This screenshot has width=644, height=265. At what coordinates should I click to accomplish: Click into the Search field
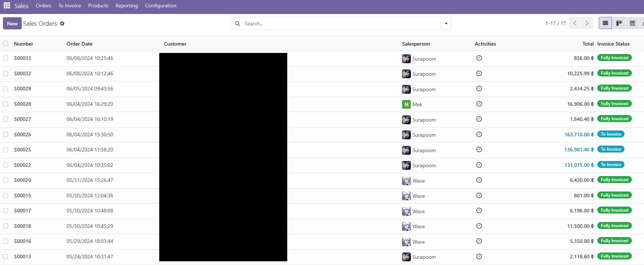coord(340,24)
